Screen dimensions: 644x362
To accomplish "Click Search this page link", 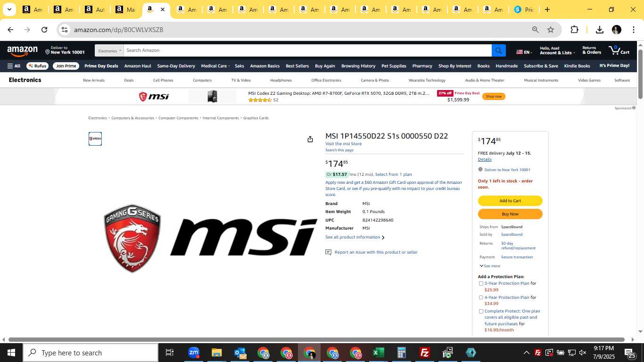I will click(339, 150).
